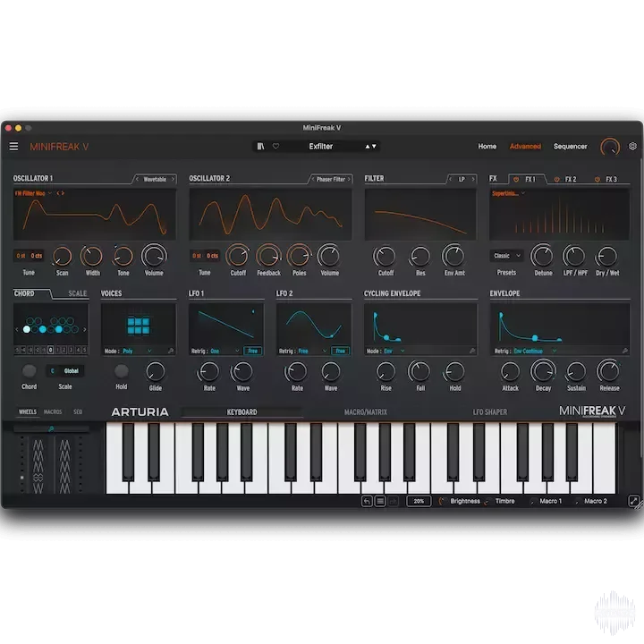Select next Oscillator 1 type arrow

point(173,179)
